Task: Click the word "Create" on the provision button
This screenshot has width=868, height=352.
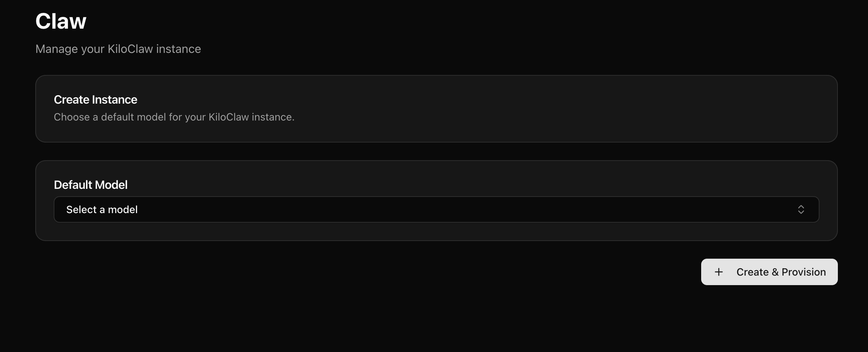Action: [x=753, y=272]
